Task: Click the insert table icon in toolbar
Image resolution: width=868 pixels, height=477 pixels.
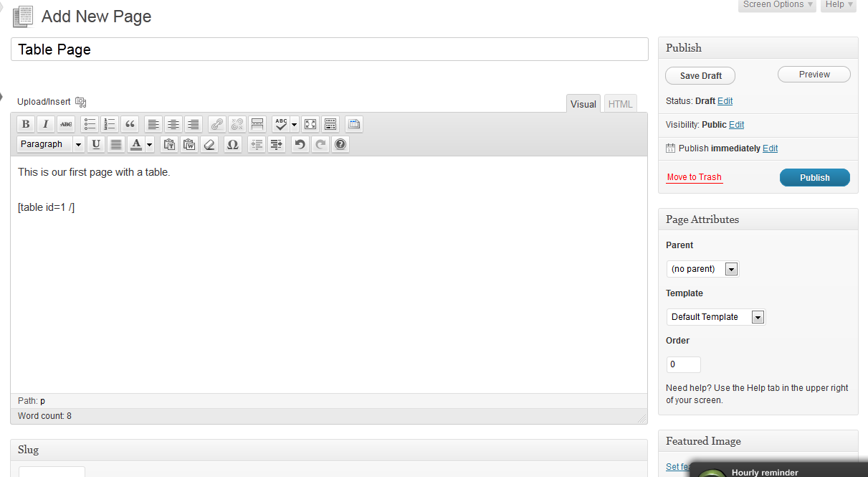Action: [354, 124]
